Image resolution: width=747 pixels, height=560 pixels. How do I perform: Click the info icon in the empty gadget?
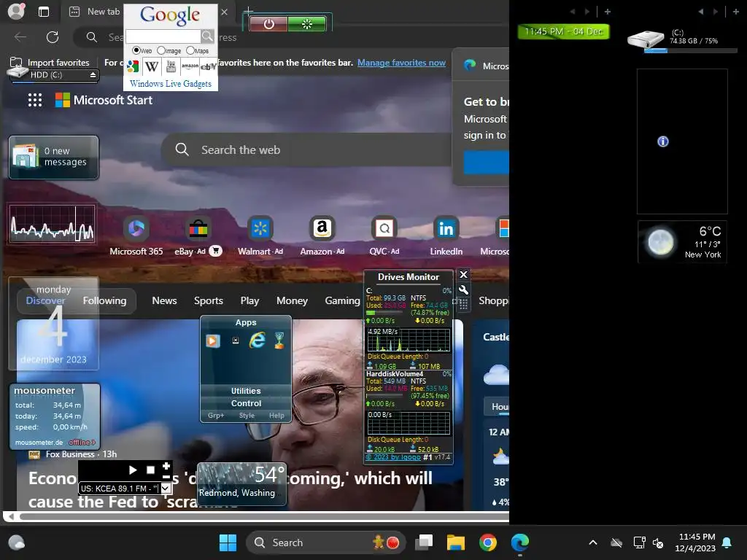click(662, 141)
